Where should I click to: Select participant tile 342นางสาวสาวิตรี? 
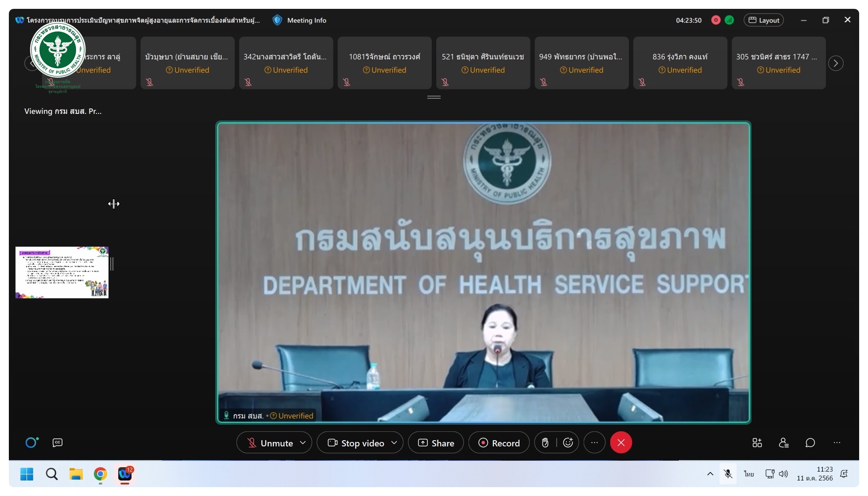coord(286,63)
